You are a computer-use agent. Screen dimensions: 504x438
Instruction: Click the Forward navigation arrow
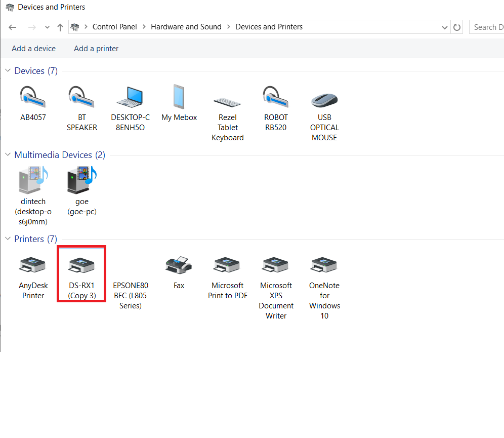pos(32,27)
